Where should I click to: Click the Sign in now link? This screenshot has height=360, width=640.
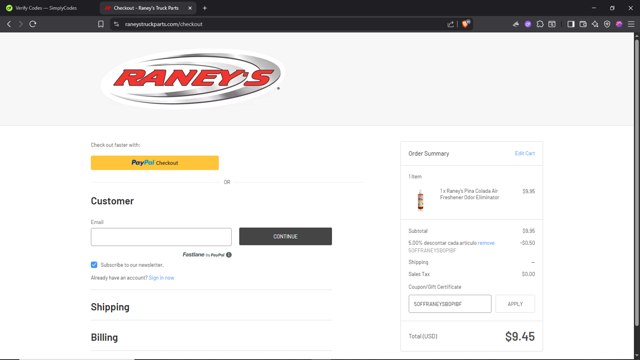pyautogui.click(x=161, y=278)
